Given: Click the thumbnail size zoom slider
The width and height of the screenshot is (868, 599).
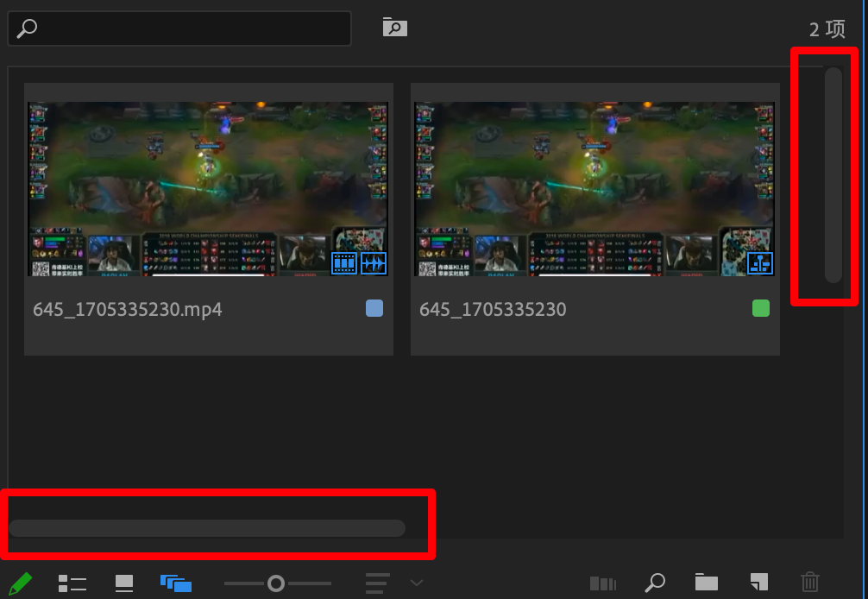Looking at the screenshot, I should (277, 583).
